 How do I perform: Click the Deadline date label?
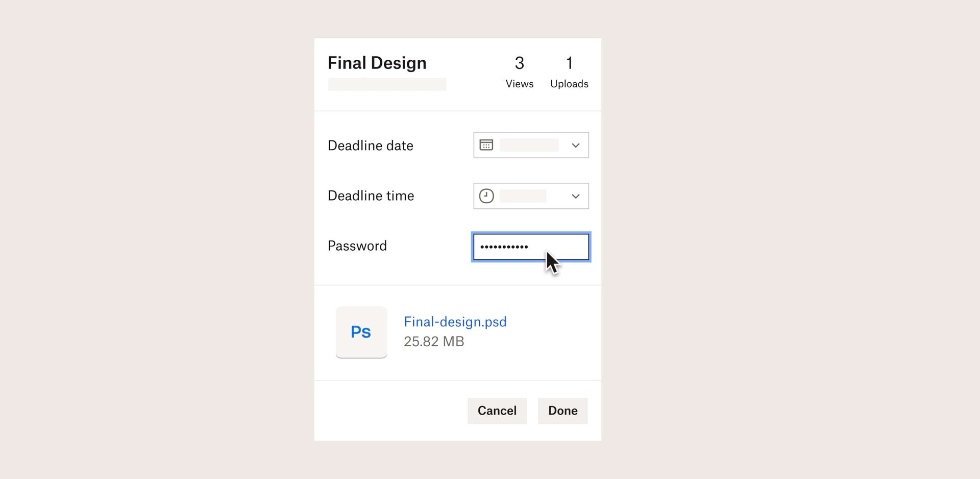point(370,145)
